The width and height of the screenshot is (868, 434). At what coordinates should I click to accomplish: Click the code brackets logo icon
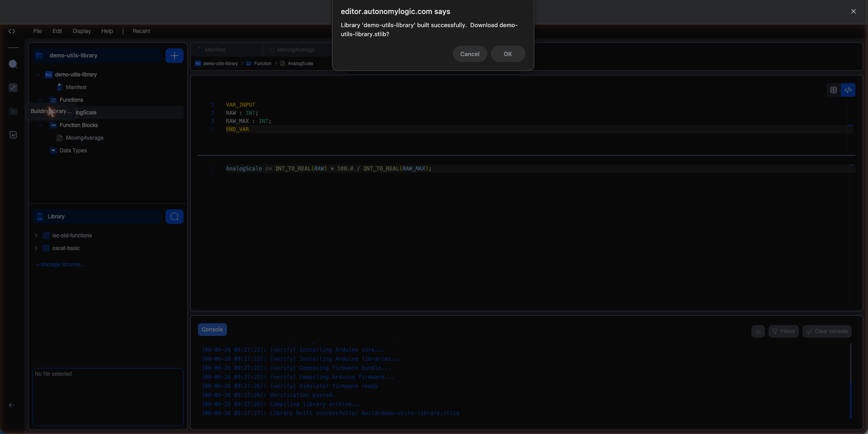pos(12,31)
